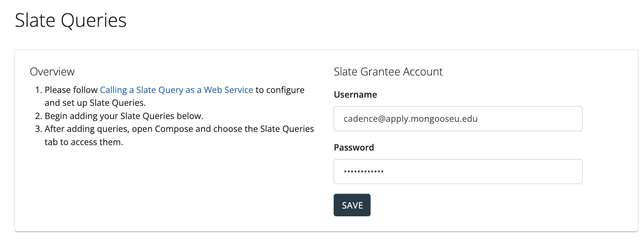Screen dimensions: 644x242
Task: Click the "and set up Slate Queries." line
Action: 95,103
